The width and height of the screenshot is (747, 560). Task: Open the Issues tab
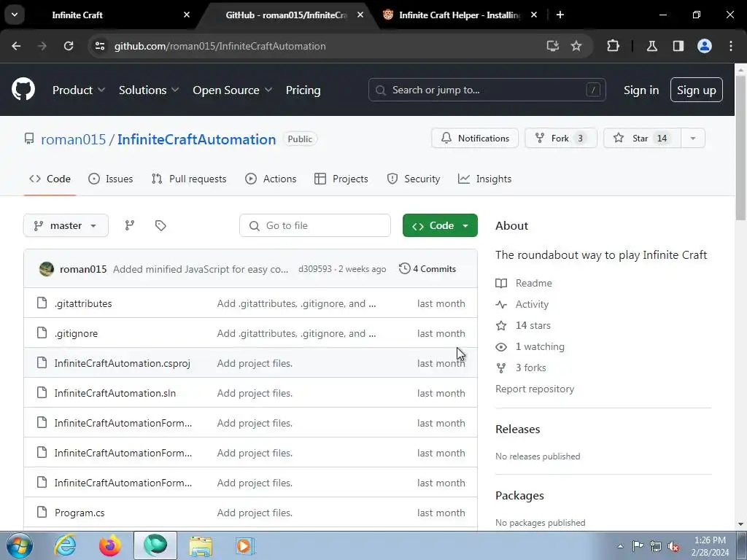(x=111, y=179)
